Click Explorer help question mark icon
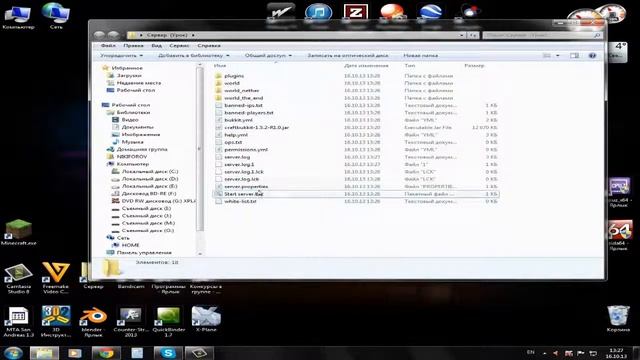 592,56
